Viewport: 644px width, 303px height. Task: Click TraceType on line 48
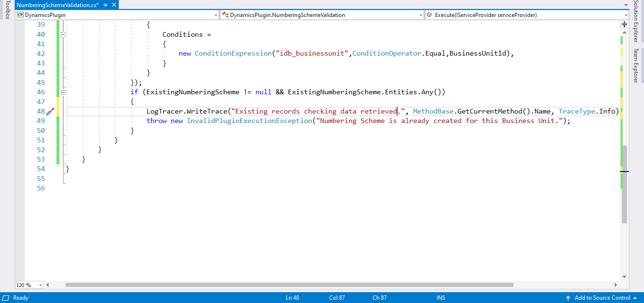pos(577,112)
